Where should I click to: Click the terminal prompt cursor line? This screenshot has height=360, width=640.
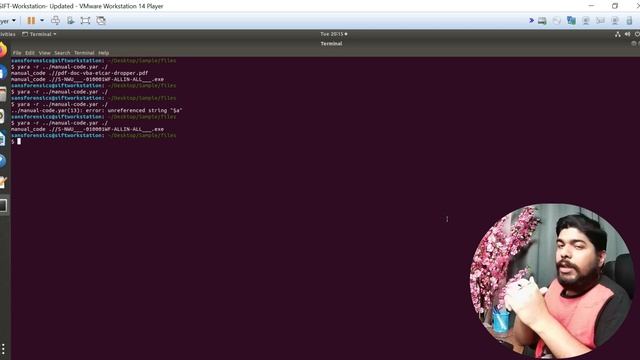(16, 141)
